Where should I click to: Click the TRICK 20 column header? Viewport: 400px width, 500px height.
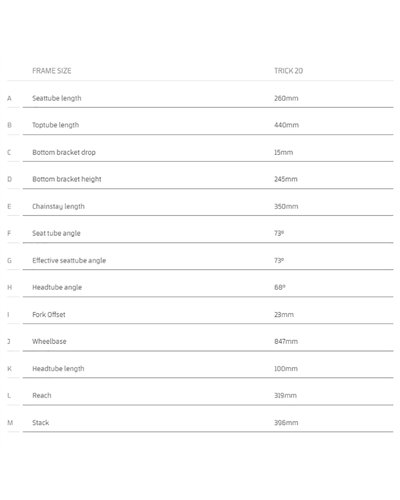(288, 71)
